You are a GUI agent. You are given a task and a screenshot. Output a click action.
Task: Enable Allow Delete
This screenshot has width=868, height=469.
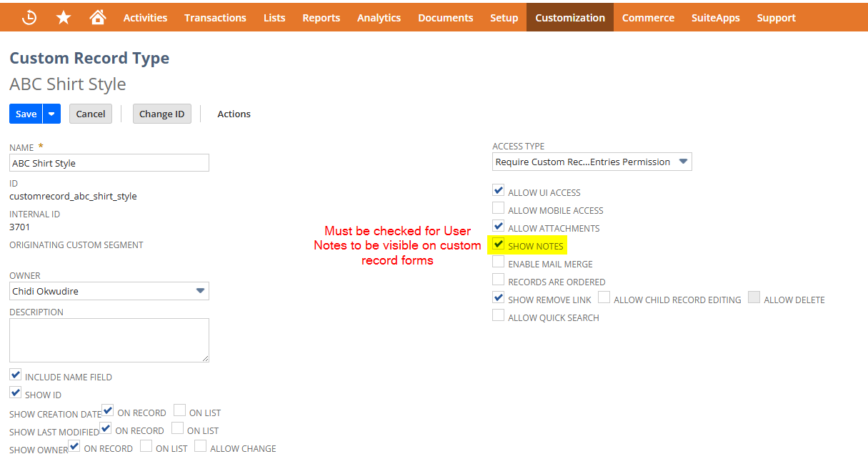point(754,297)
